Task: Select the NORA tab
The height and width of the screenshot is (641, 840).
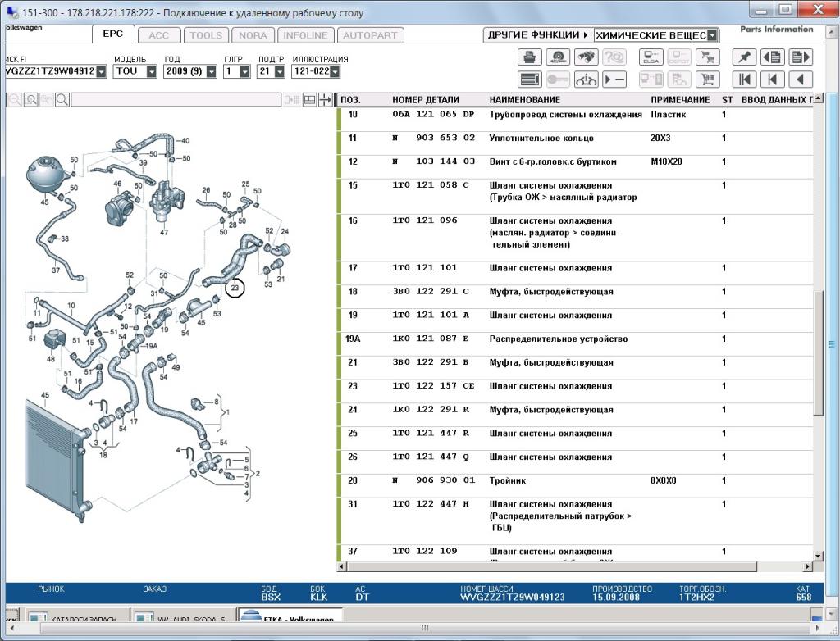Action: tap(253, 35)
